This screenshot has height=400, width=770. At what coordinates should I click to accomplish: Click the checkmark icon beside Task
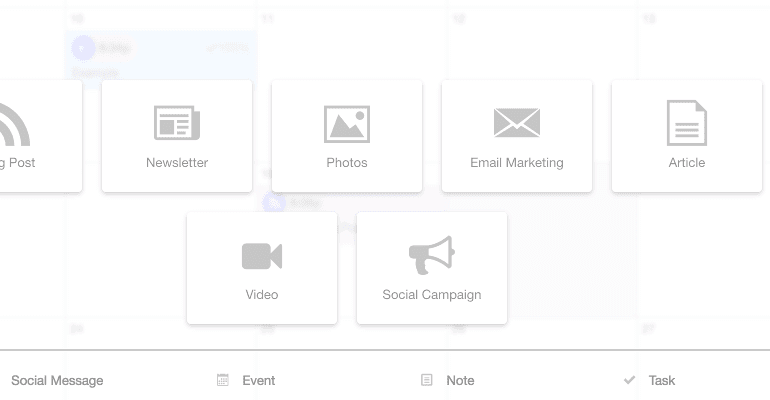[629, 380]
